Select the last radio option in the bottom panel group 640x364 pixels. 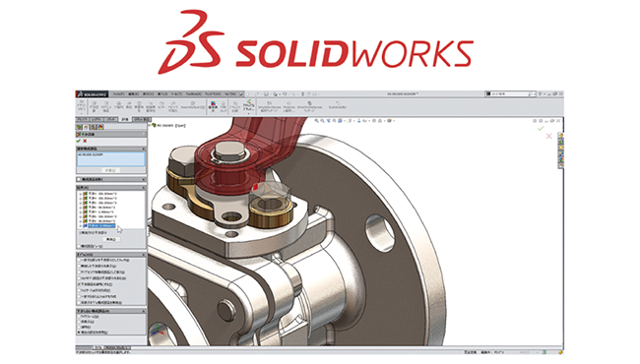pyautogui.click(x=79, y=333)
